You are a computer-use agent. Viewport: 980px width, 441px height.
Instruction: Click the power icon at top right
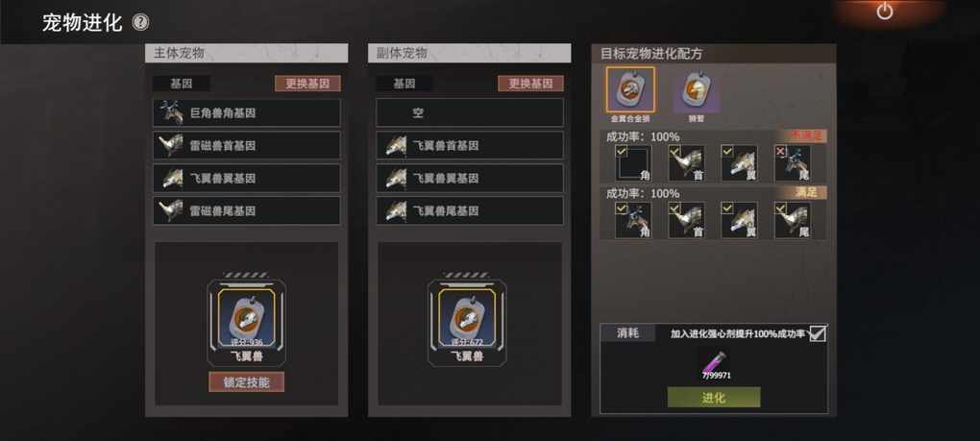(884, 11)
